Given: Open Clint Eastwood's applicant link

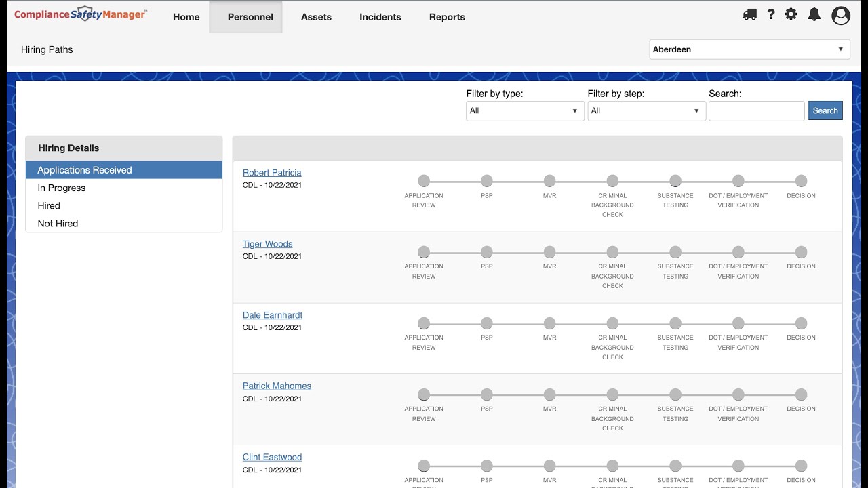Looking at the screenshot, I should point(272,457).
